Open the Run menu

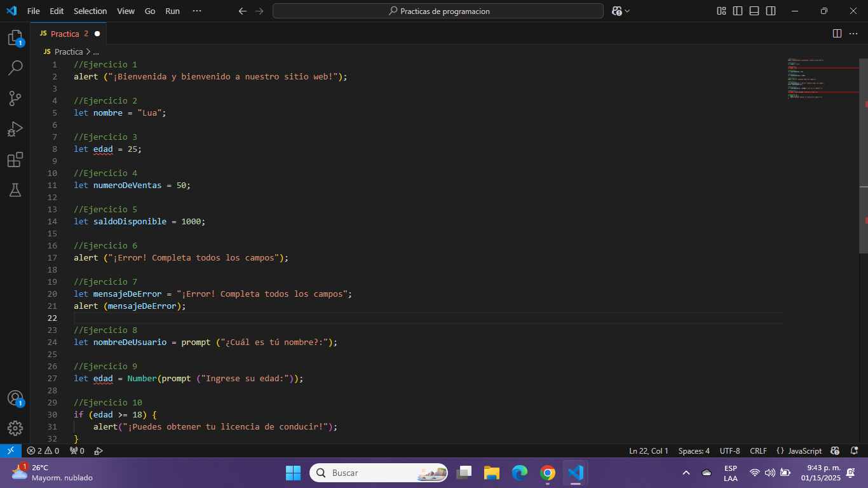pos(172,11)
